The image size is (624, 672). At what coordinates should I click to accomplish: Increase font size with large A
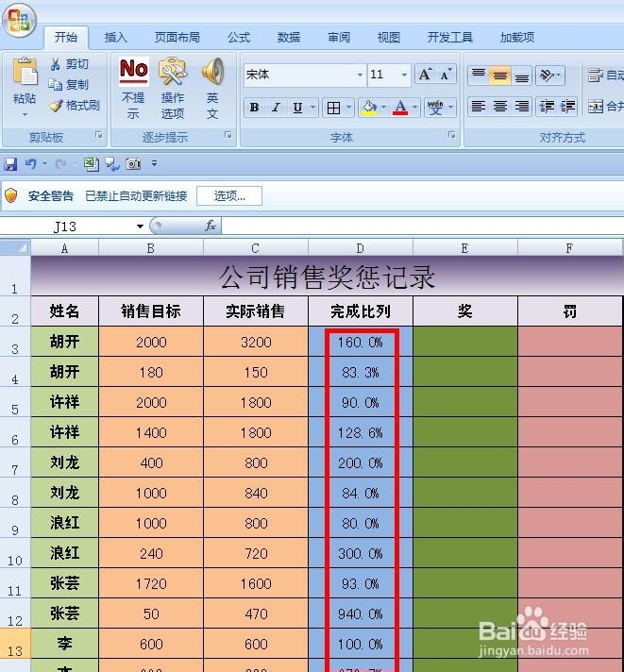pos(425,75)
